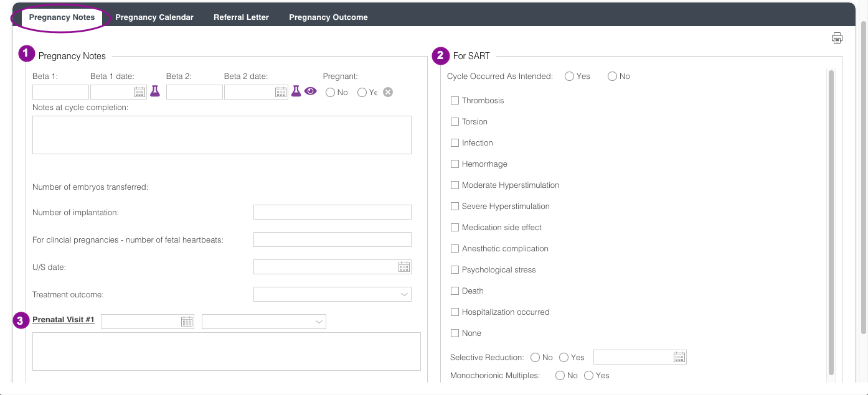Check the Thrombosis checkbox
868x395 pixels.
(x=455, y=101)
